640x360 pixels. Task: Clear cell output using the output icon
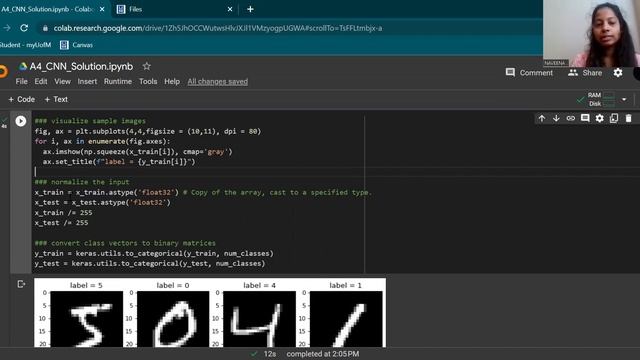[x=21, y=284]
